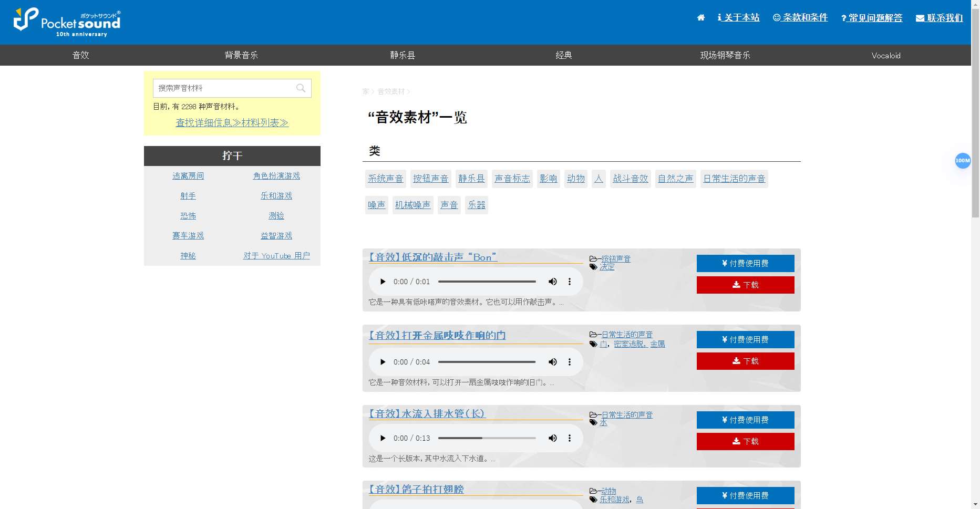Select the 赛车游戏 filter link
980x509 pixels.
pos(188,236)
